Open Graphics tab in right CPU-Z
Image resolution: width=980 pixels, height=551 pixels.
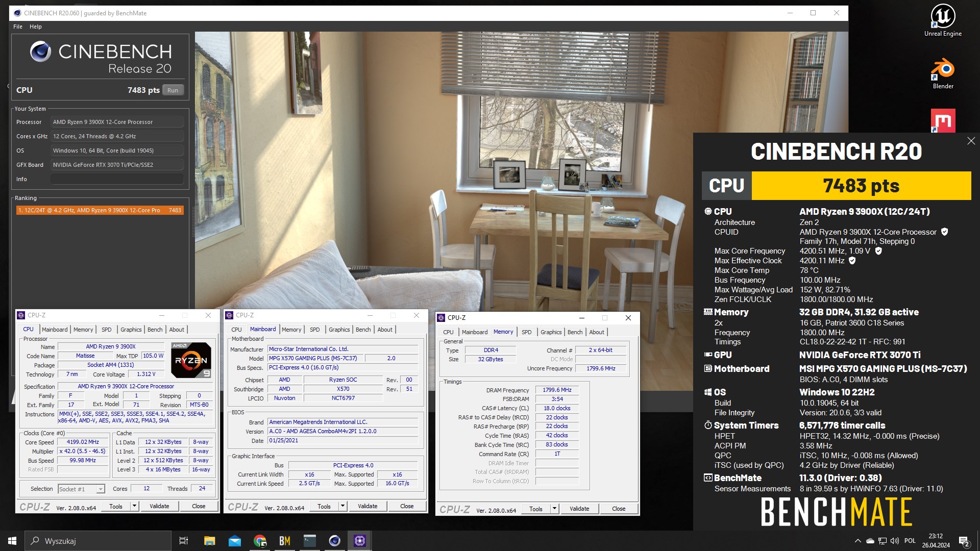(x=551, y=332)
